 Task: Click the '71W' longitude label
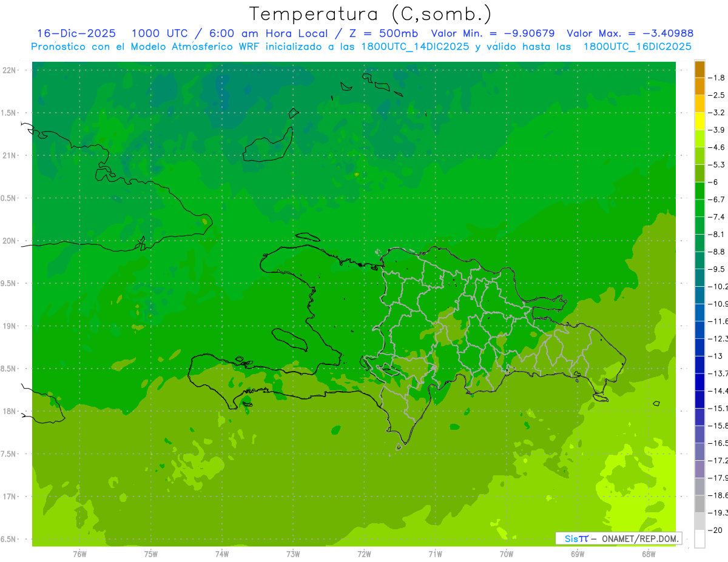pos(435,554)
